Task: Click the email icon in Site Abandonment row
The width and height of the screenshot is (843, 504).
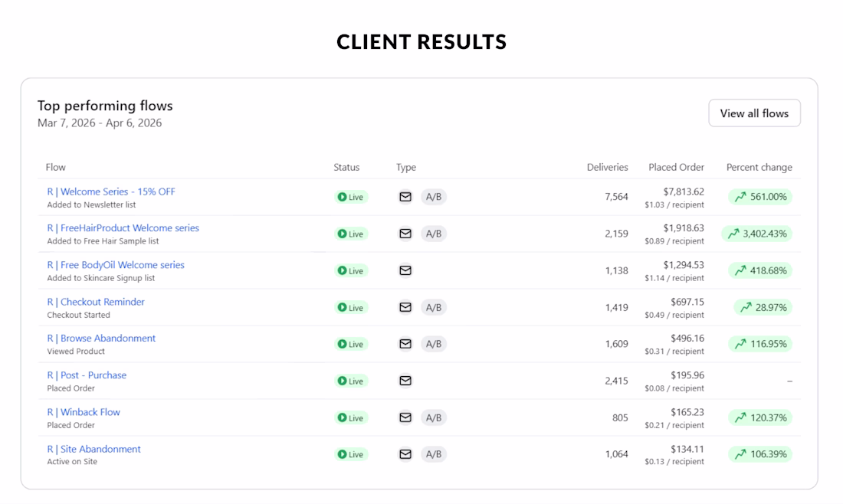Action: tap(405, 454)
